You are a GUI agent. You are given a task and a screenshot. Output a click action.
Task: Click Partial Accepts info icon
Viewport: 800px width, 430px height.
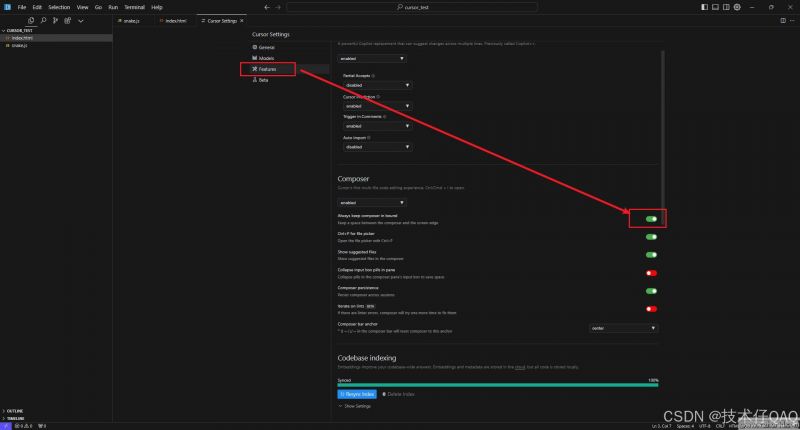pyautogui.click(x=373, y=75)
